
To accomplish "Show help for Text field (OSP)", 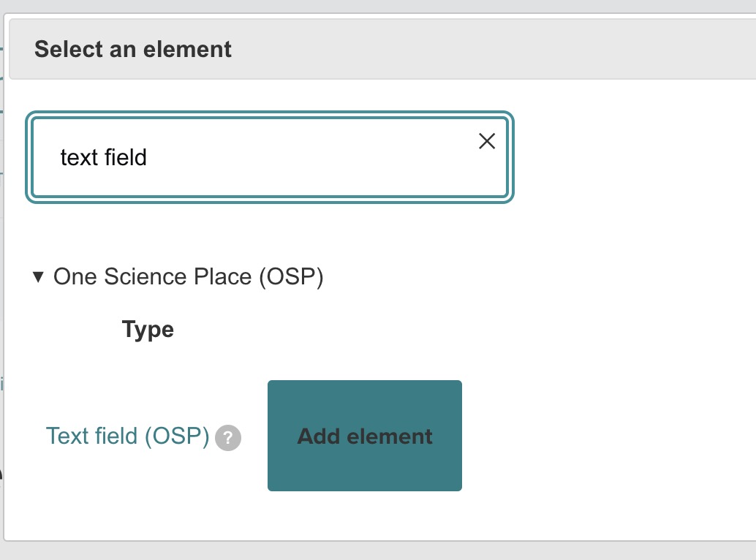I will tap(229, 438).
